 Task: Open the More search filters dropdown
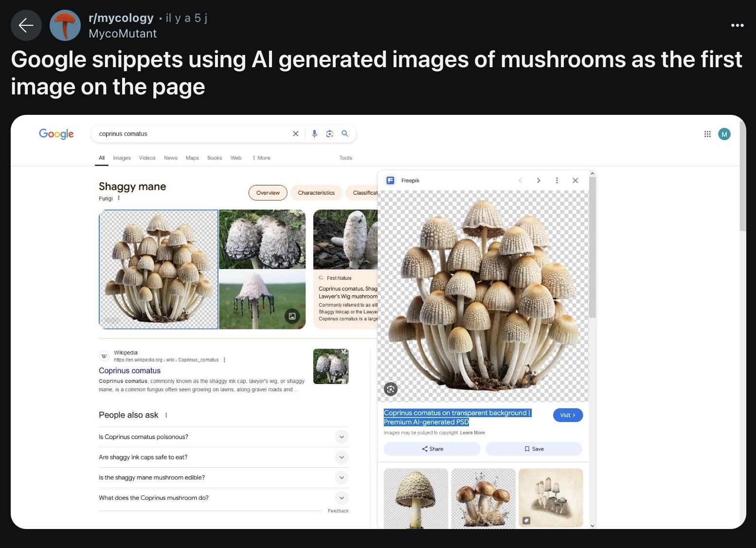tap(261, 158)
